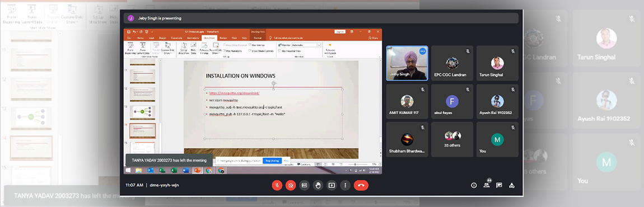The width and height of the screenshot is (644, 207).
Task: Click Hide Slide ribbon icon
Action: [193, 48]
